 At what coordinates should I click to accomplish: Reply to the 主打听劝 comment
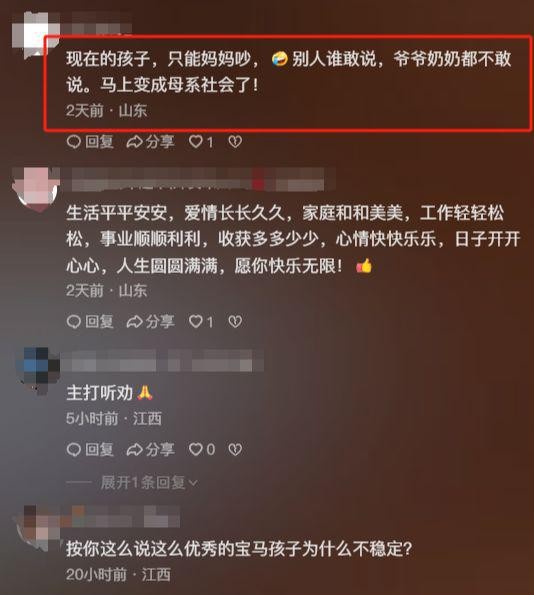coord(90,450)
